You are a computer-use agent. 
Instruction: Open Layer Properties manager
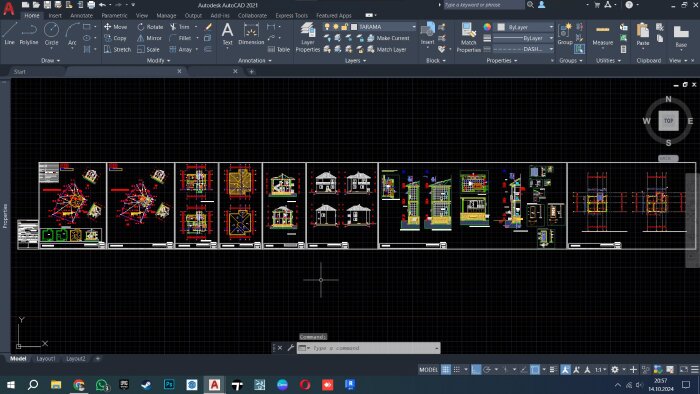[308, 37]
